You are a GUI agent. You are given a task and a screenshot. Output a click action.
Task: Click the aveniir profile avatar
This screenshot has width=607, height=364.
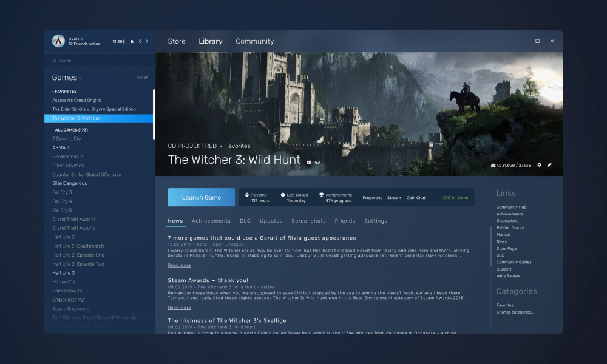click(58, 41)
